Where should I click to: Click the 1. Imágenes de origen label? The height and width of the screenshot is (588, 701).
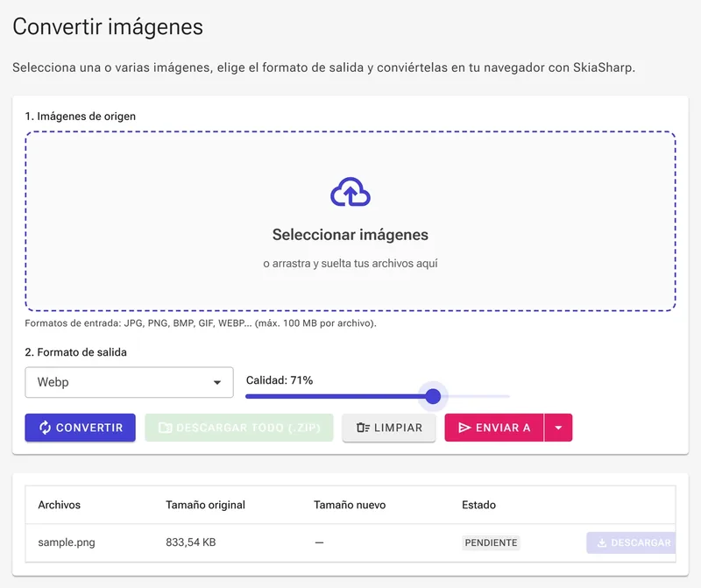(81, 117)
